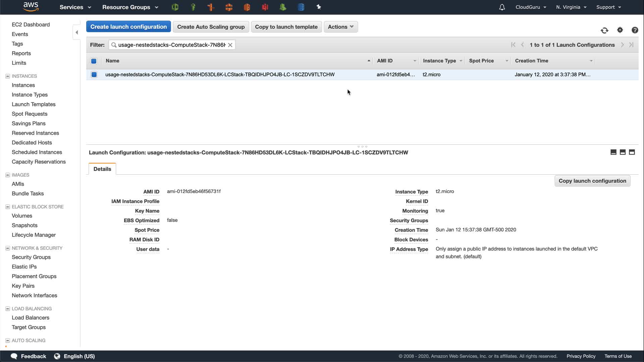
Task: Open the settings gear icon
Action: tap(620, 30)
